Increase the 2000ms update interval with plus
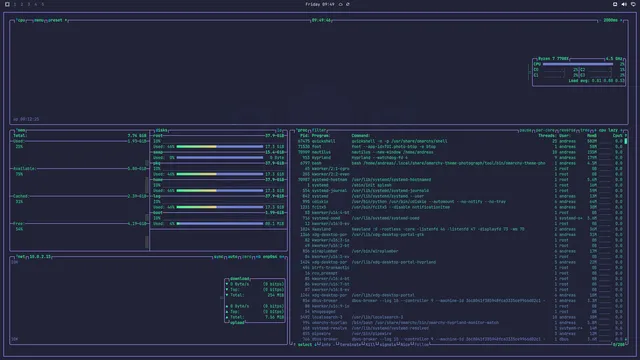The image size is (640, 360). (x=621, y=20)
